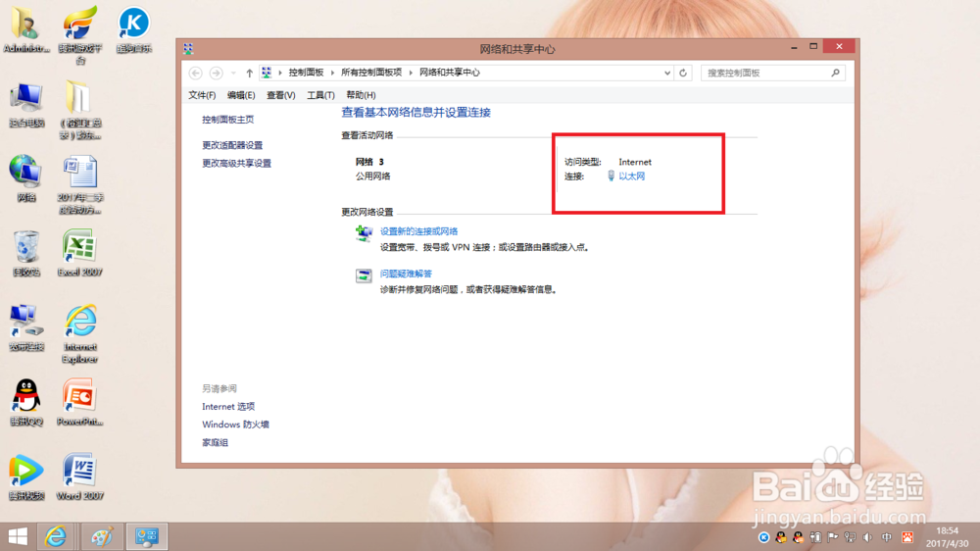Viewport: 980px width, 551px height.
Task: Expand address bar history dropdown
Action: pos(666,74)
